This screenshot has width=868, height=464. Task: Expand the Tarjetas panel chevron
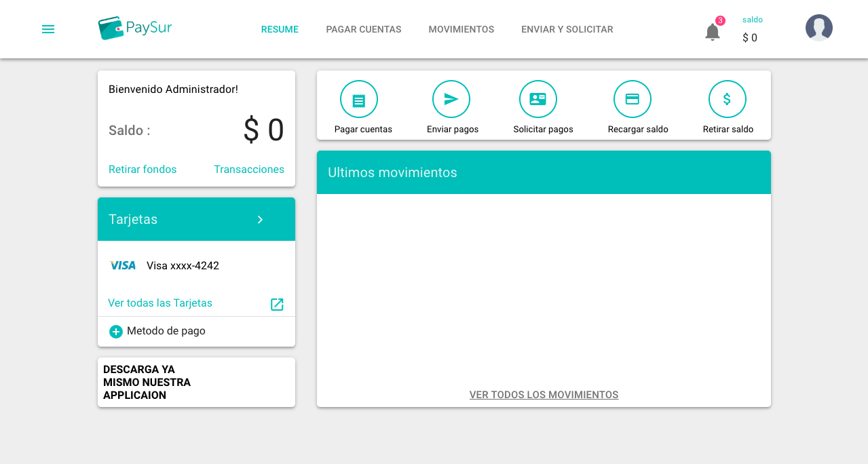pyautogui.click(x=260, y=220)
